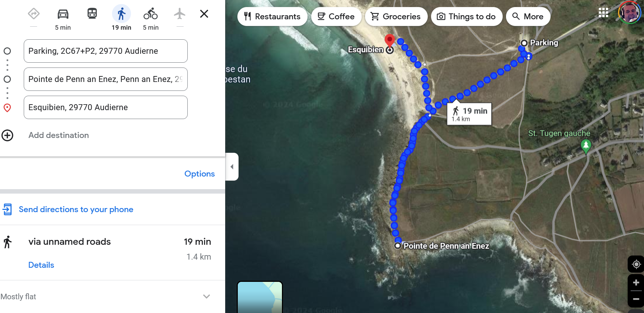Viewport: 644px width, 313px height.
Task: Select cycling travel mode
Action: coord(151,14)
